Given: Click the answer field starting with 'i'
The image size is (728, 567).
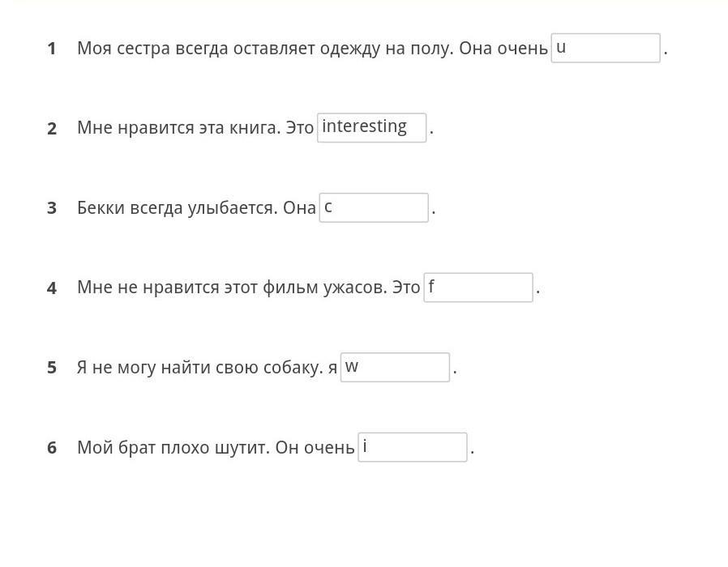Looking at the screenshot, I should pos(413,447).
